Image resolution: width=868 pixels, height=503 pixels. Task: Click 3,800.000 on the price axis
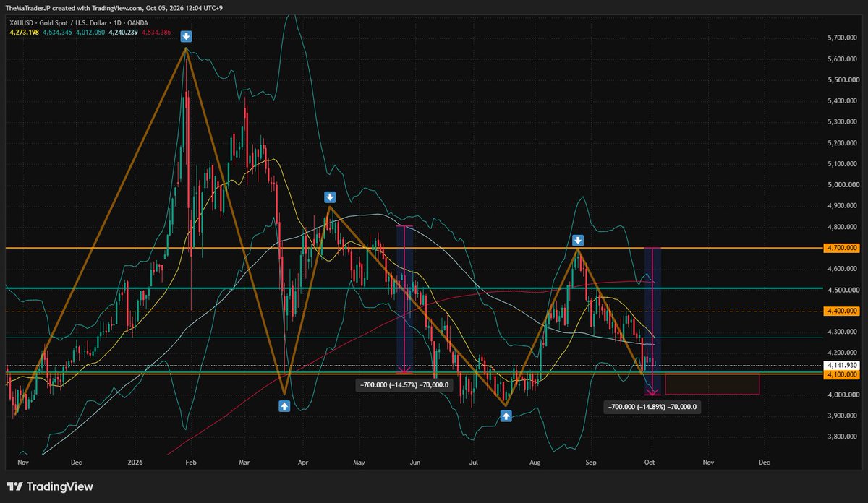tap(842, 437)
